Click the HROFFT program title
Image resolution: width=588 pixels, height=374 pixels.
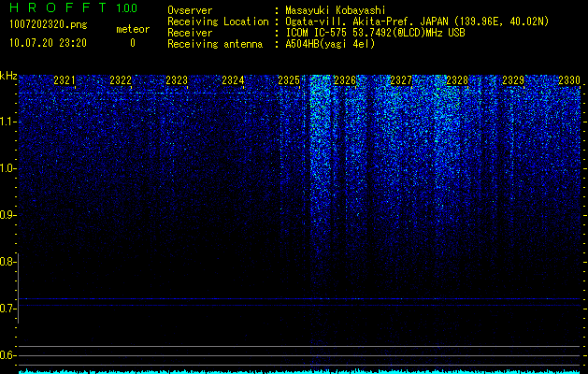[58, 7]
